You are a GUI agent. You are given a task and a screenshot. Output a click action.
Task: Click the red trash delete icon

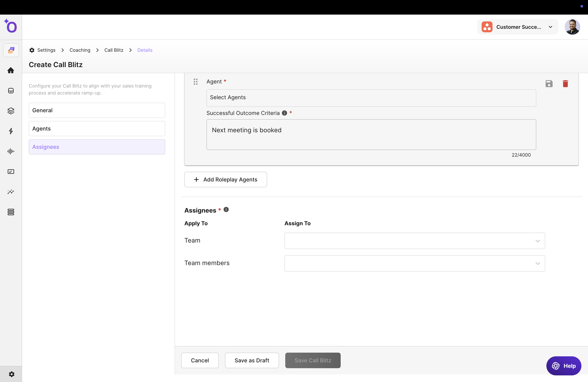(x=565, y=84)
